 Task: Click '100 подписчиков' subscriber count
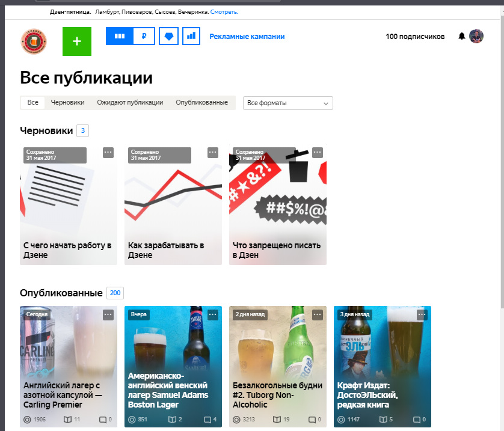point(415,37)
